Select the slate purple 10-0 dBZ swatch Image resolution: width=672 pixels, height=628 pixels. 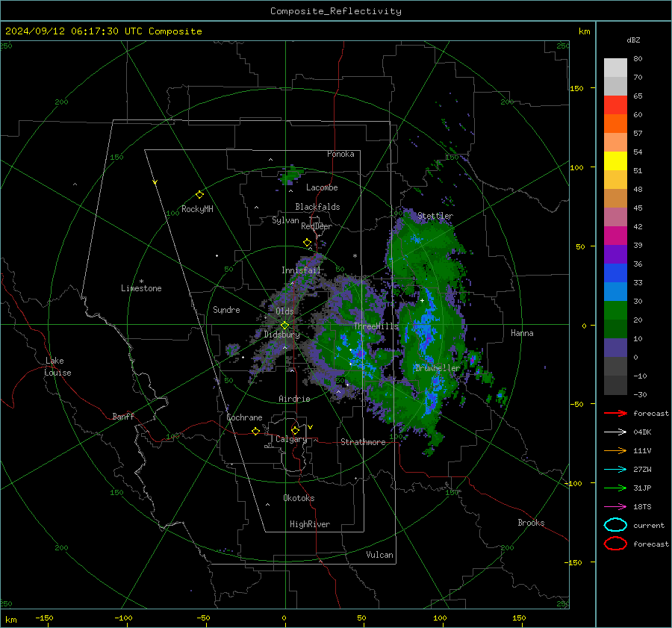(x=615, y=347)
